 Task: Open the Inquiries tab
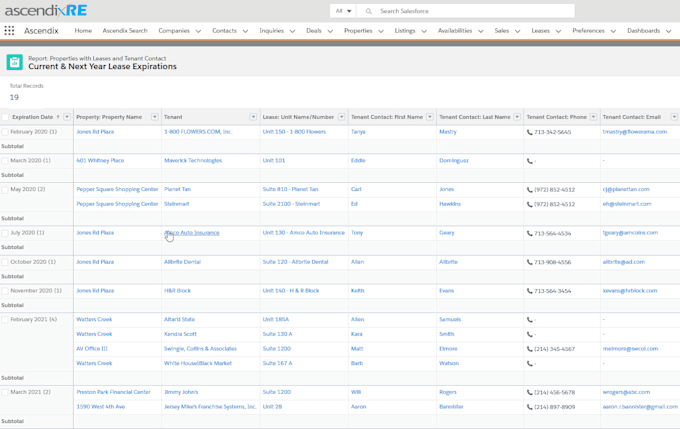[271, 31]
